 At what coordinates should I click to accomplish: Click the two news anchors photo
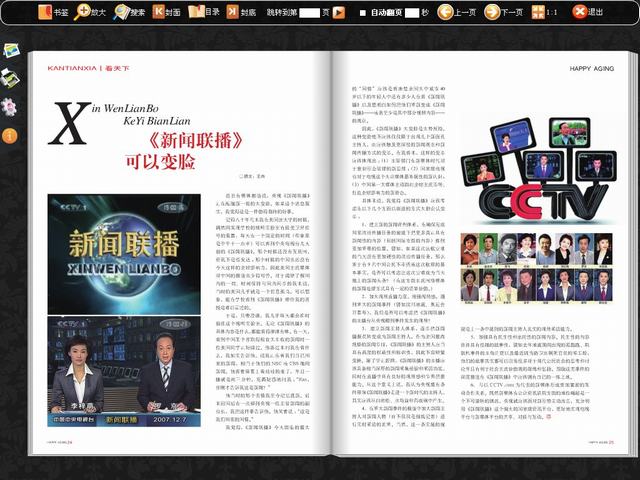pos(124,371)
